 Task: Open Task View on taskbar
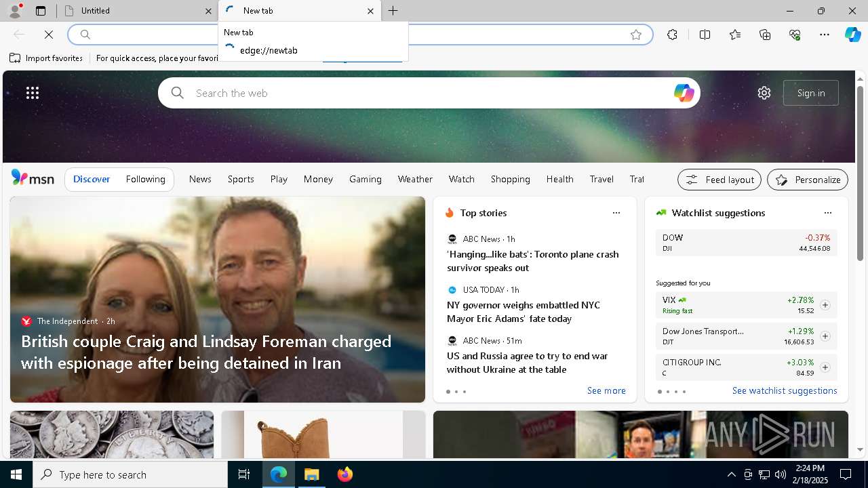(x=244, y=474)
